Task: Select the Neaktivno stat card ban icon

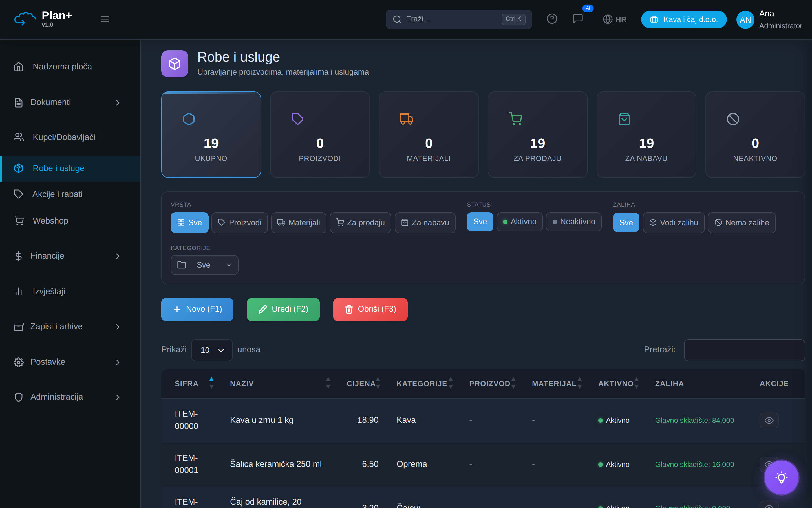Action: pos(733,119)
